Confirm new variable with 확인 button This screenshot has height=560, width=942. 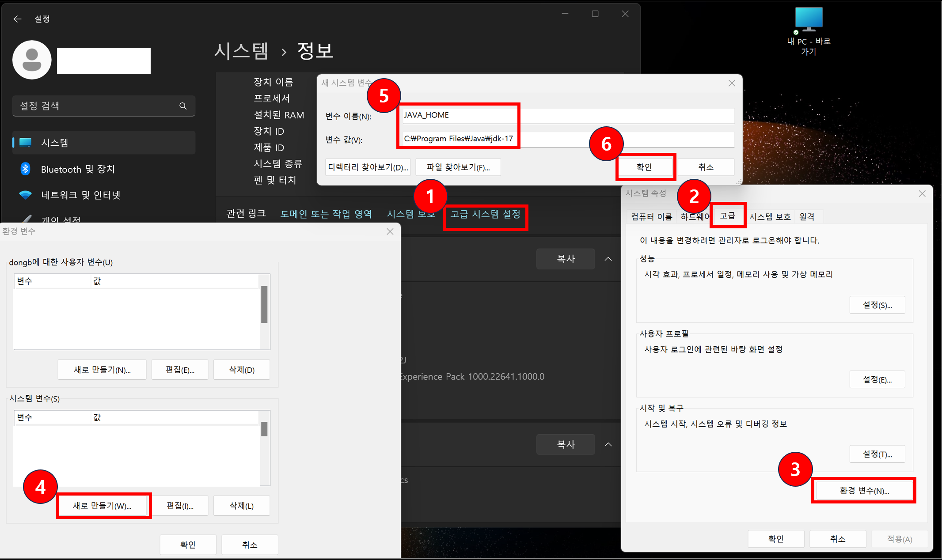click(x=644, y=167)
